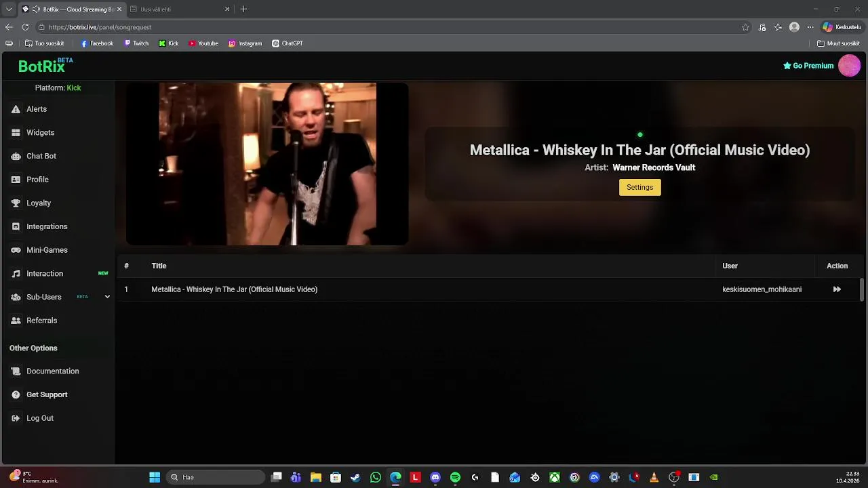
Task: Open the Windows Start menu
Action: (x=155, y=477)
